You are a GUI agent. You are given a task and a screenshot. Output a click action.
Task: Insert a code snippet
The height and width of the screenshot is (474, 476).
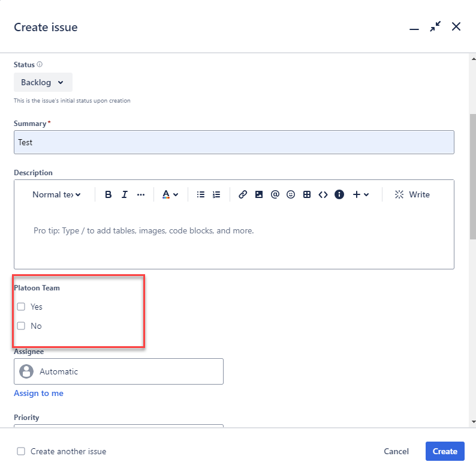click(x=323, y=194)
